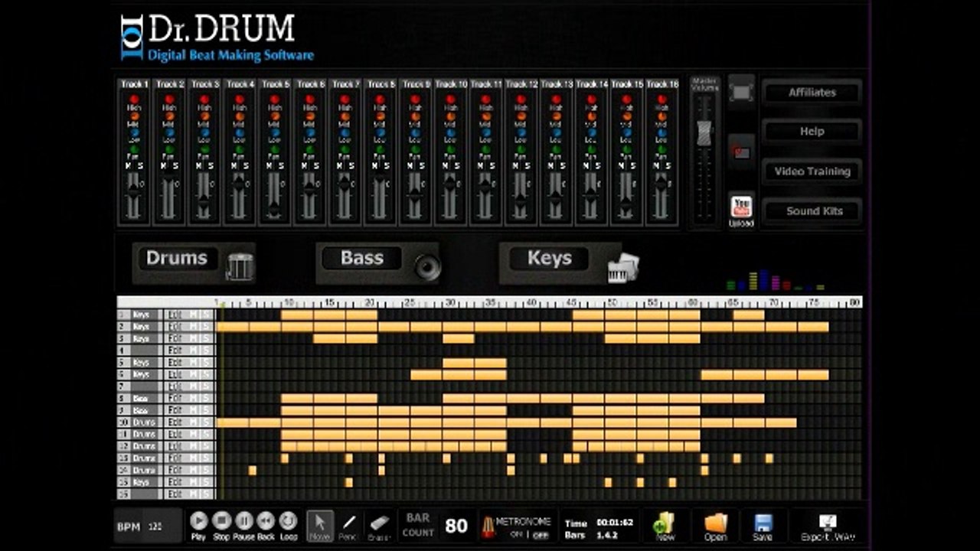Mute sequencer row 2 Keys
Viewport: 980px width, 551px height.
click(194, 327)
